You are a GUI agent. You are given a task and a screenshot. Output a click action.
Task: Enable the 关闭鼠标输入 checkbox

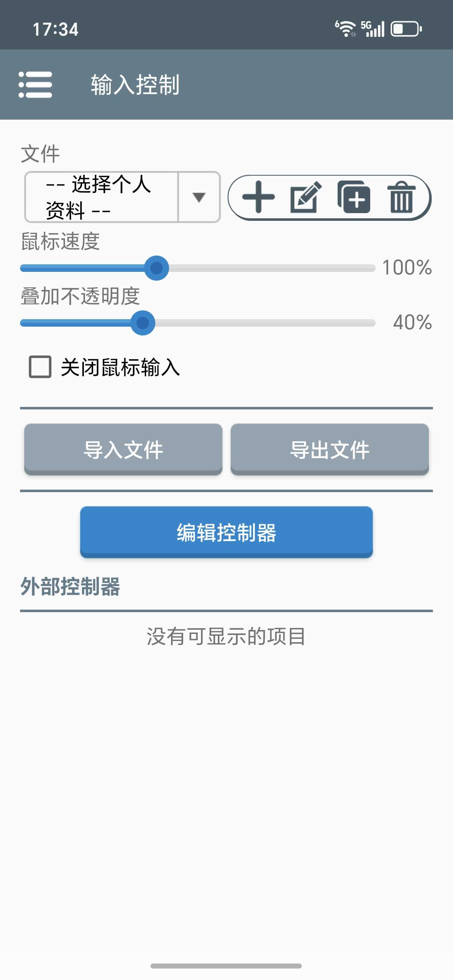point(40,367)
